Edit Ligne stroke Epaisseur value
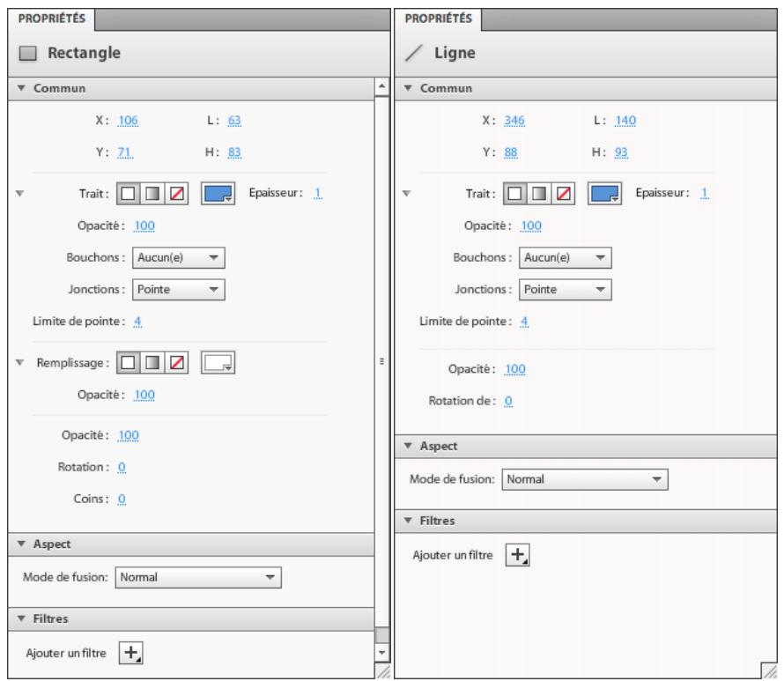Image resolution: width=784 pixels, height=681 pixels. click(x=704, y=193)
